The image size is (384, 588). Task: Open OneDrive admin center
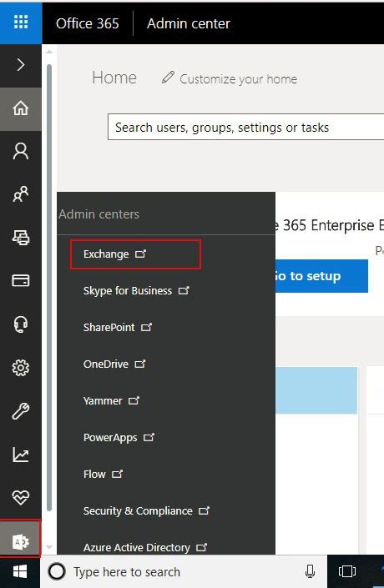[114, 364]
